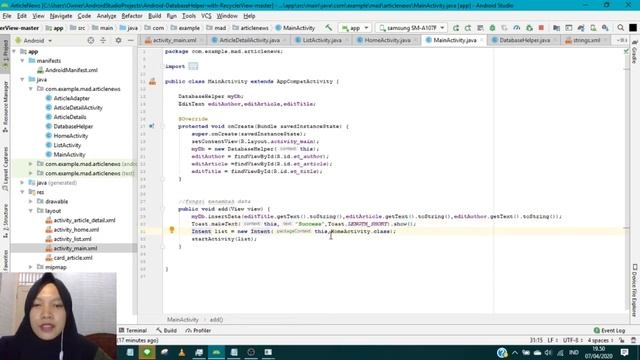Open the Gradle side panel
This screenshot has width=640, height=360.
tap(635, 52)
